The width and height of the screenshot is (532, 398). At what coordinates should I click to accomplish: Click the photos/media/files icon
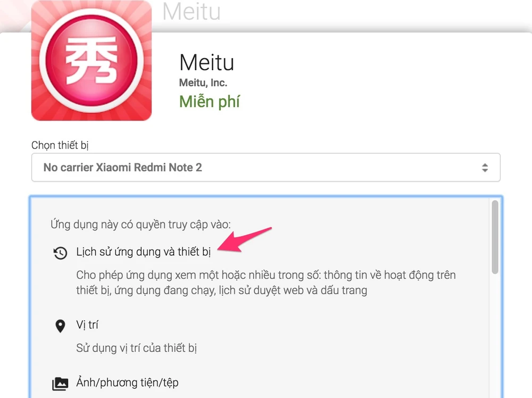pyautogui.click(x=60, y=384)
